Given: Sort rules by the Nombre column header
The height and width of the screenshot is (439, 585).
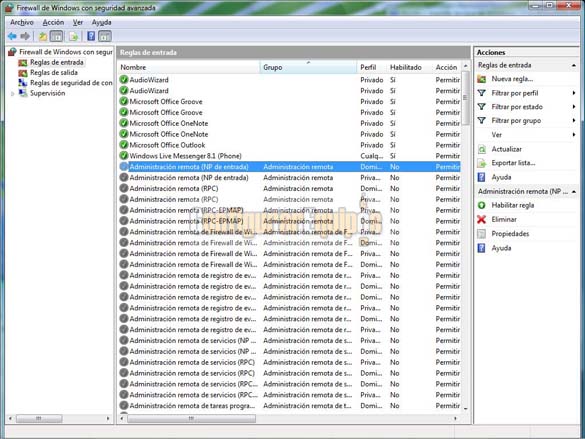Looking at the screenshot, I should 188,67.
